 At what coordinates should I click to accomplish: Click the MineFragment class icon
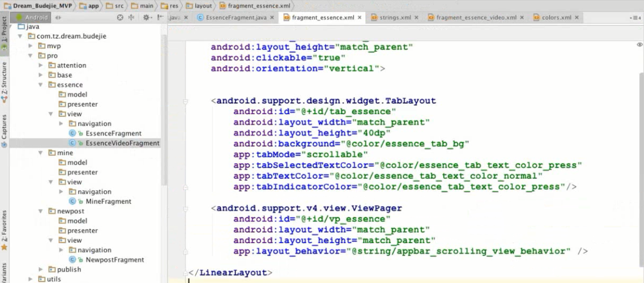(x=72, y=201)
